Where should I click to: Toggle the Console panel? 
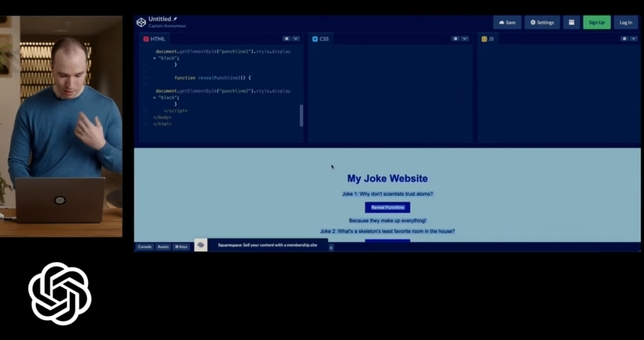point(144,247)
